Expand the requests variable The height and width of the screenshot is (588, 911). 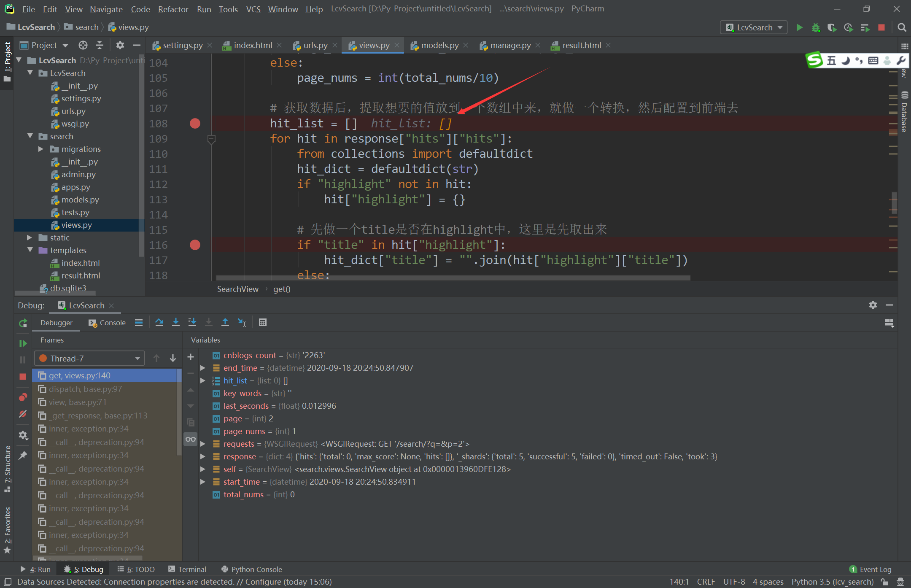(203, 444)
